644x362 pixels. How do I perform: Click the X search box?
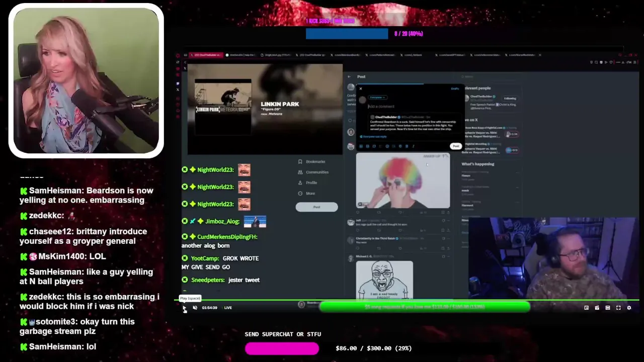(491, 77)
